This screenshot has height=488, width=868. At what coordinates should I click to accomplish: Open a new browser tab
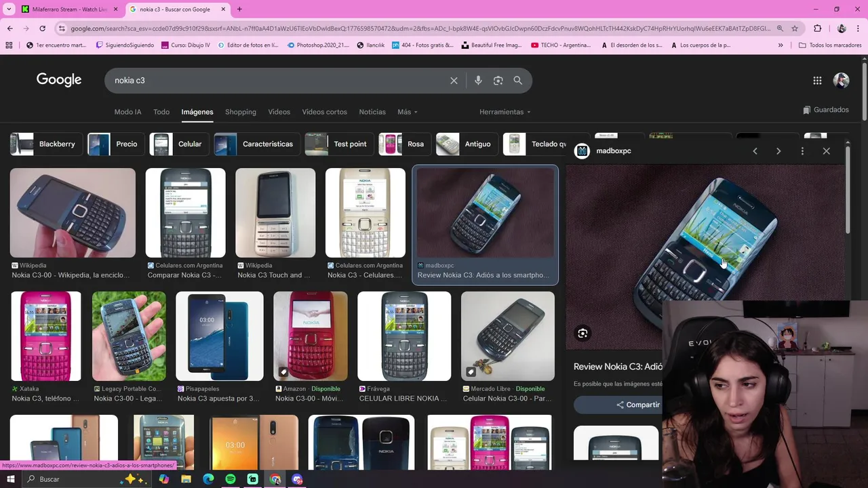pos(239,9)
